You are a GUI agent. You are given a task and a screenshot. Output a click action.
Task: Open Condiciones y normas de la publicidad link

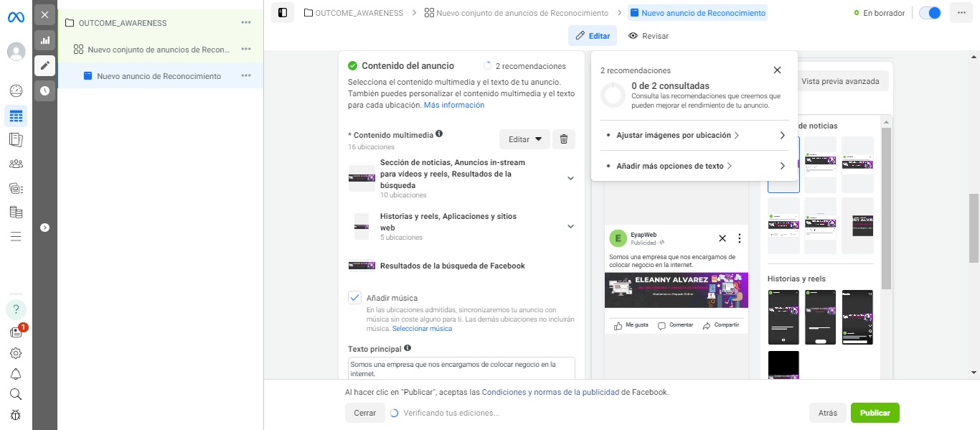tap(550, 393)
